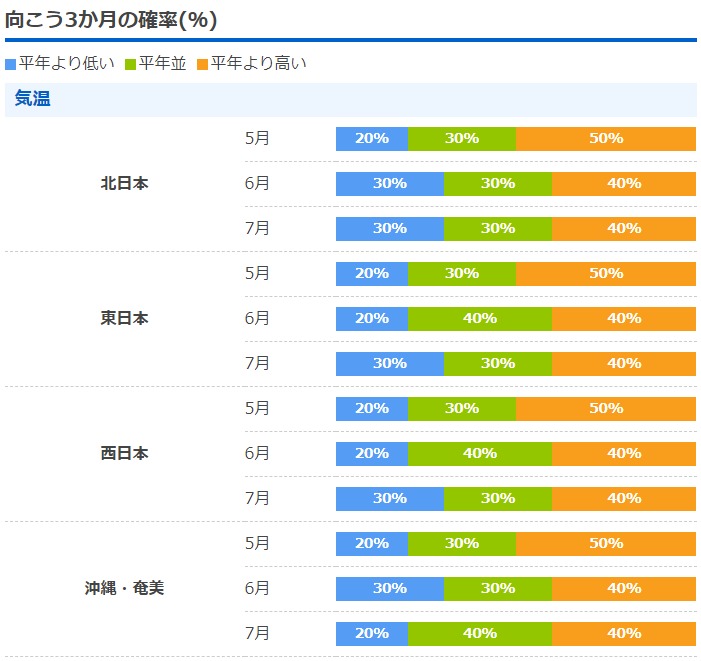
Task: Click 東日本 7月 orange 40% bar segment
Action: tap(624, 364)
